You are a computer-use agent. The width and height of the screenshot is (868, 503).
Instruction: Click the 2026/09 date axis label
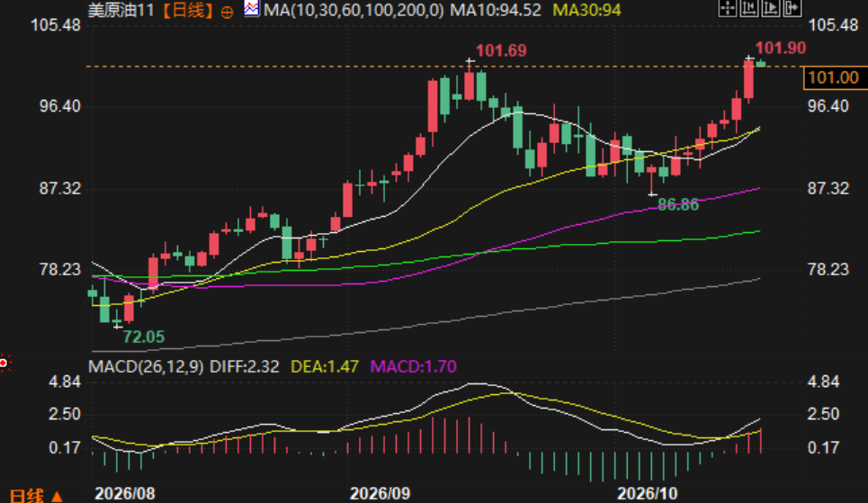(x=380, y=494)
